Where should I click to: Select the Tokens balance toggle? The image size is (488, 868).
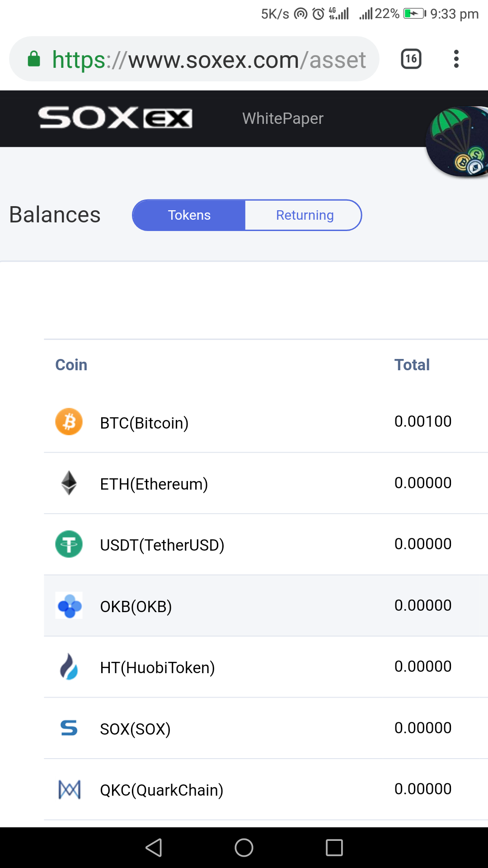[189, 215]
